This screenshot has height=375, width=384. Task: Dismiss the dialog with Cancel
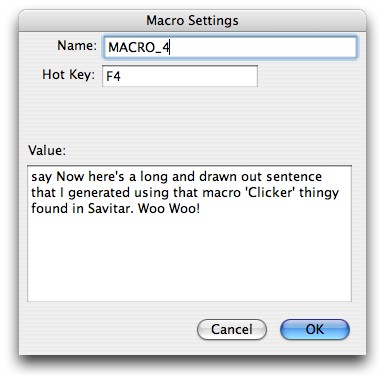(232, 329)
